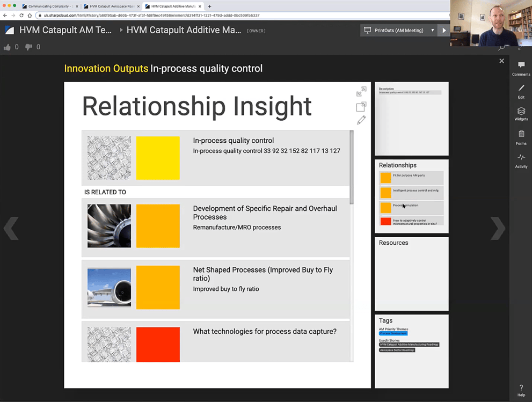Pop out the Relationship Insight panel

tap(361, 106)
